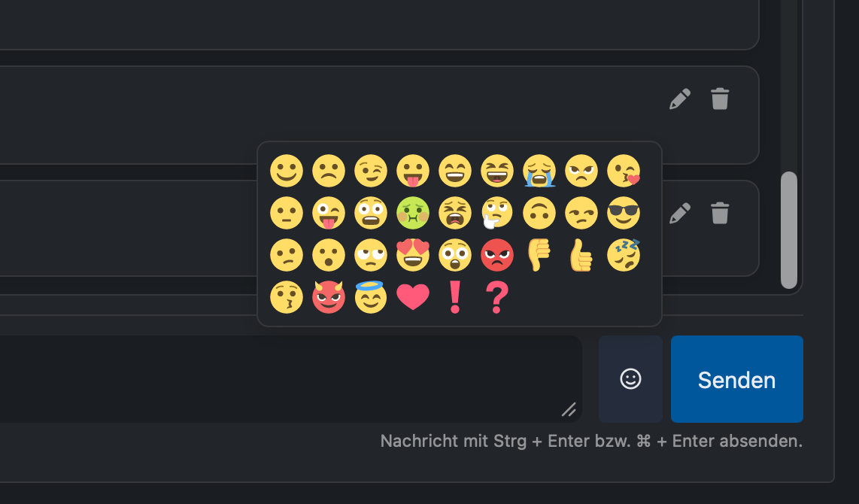Pick the thumbs down emoji

tap(539, 255)
